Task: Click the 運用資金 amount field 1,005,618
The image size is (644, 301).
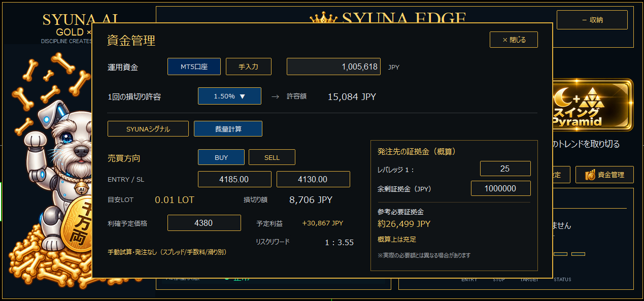Action: point(334,66)
